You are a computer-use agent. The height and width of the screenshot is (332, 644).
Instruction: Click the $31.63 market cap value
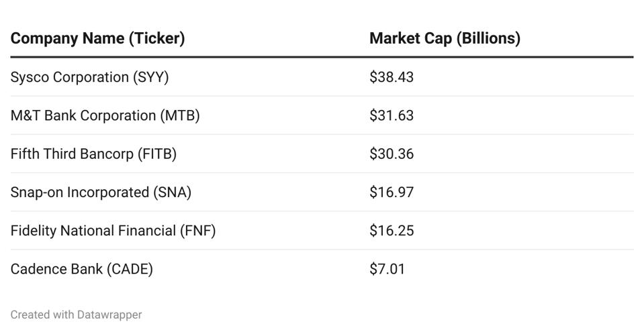(392, 115)
